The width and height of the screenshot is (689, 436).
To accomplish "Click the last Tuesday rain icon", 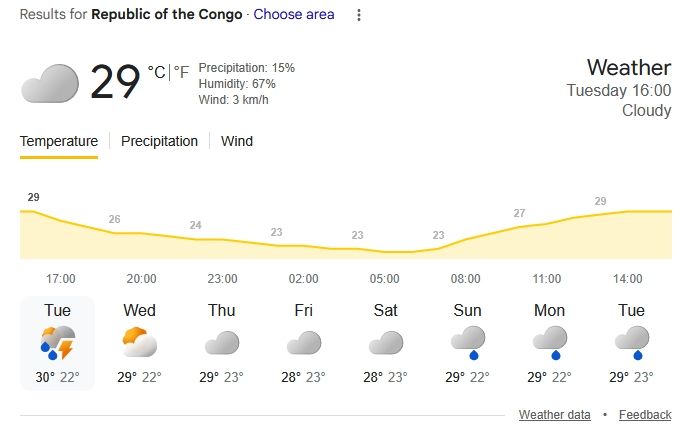I will 631,343.
